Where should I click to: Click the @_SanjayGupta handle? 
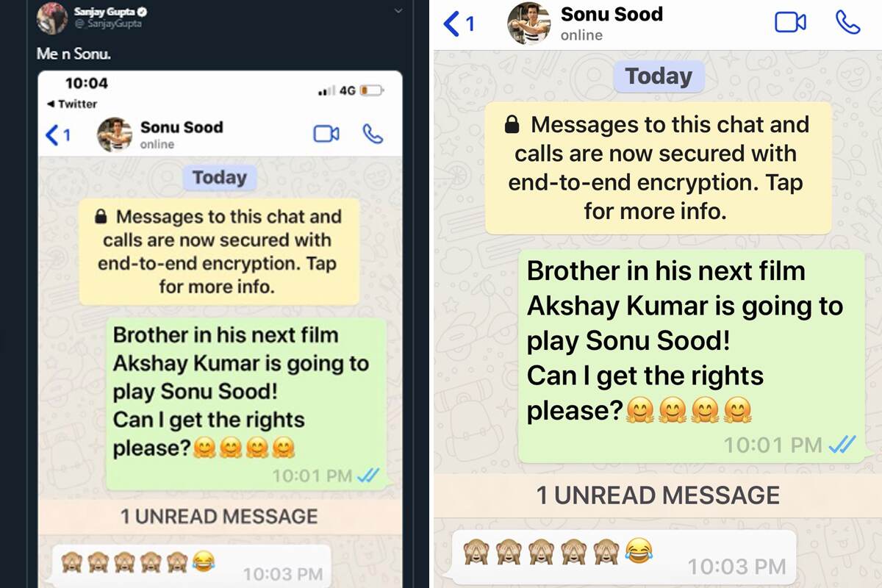[x=107, y=24]
